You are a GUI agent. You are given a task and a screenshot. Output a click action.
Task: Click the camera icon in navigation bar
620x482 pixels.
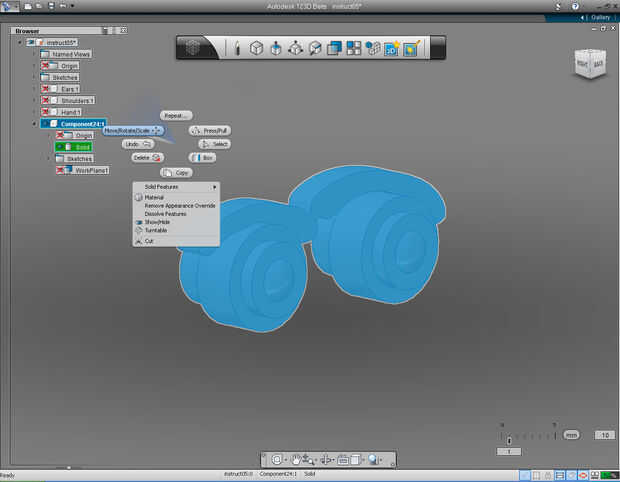pyautogui.click(x=343, y=459)
